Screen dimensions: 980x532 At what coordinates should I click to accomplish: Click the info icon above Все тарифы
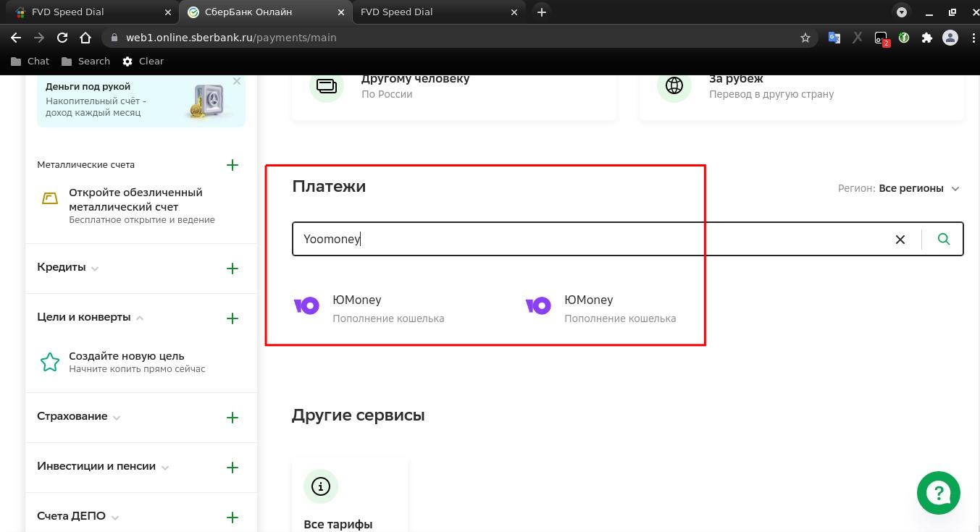click(321, 486)
